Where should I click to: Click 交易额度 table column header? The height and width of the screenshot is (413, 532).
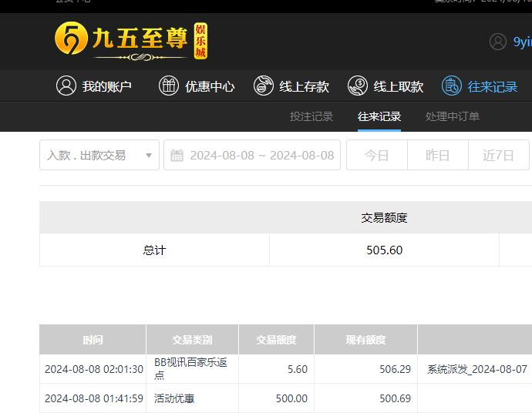276,340
